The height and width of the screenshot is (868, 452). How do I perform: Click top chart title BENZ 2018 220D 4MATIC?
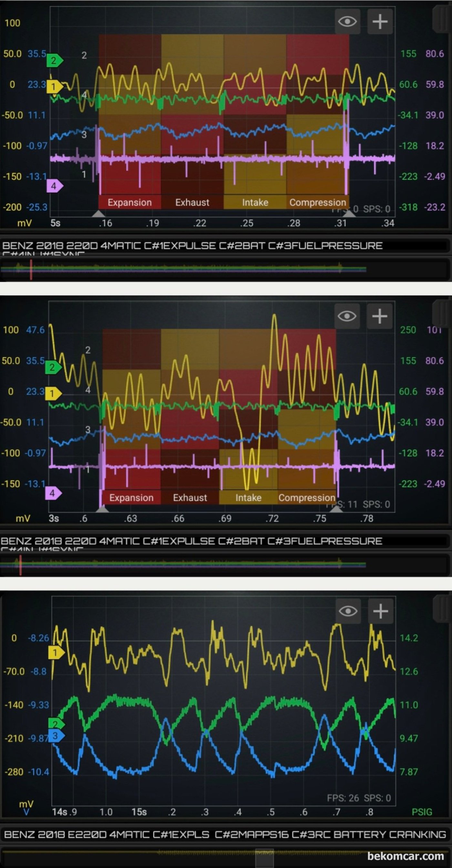tap(71, 246)
